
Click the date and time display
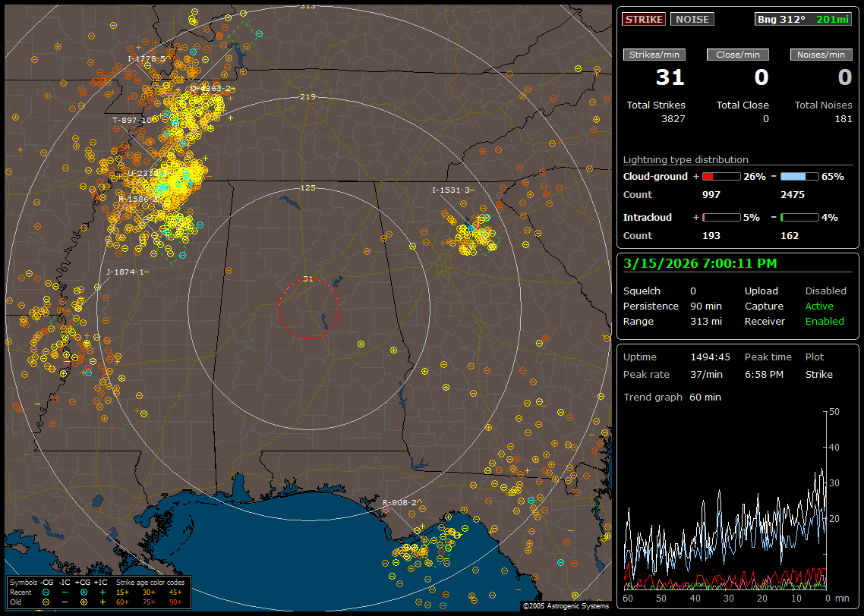(x=699, y=264)
